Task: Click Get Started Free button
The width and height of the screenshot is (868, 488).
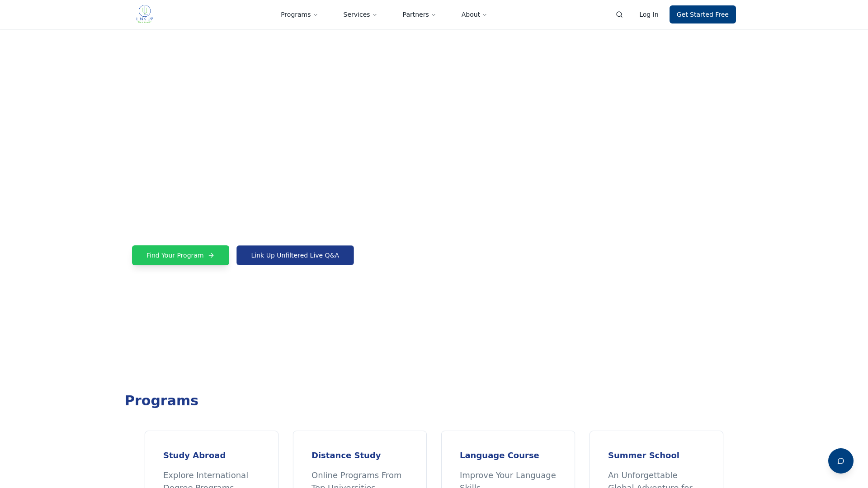Action: [x=703, y=14]
